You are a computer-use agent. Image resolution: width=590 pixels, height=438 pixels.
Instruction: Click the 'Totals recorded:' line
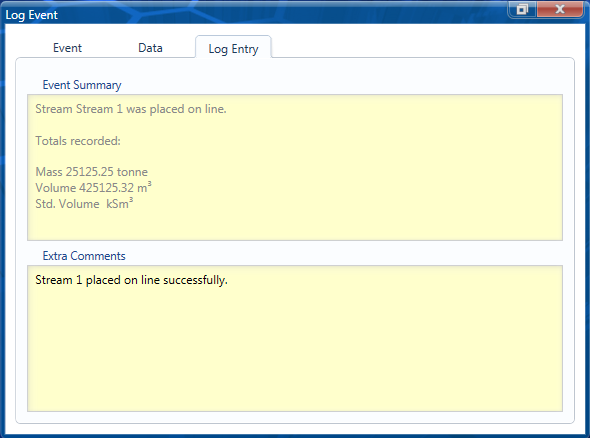coord(78,141)
